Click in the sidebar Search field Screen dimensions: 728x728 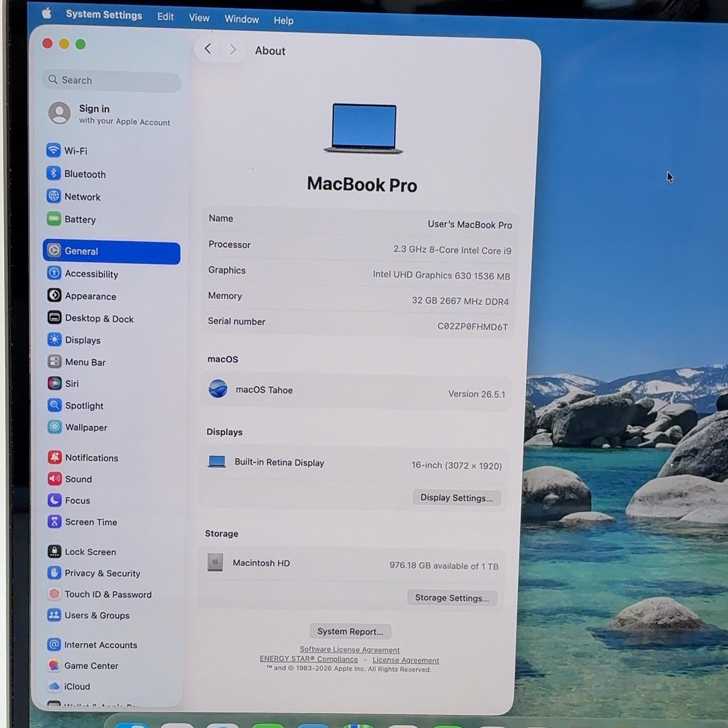pyautogui.click(x=112, y=81)
